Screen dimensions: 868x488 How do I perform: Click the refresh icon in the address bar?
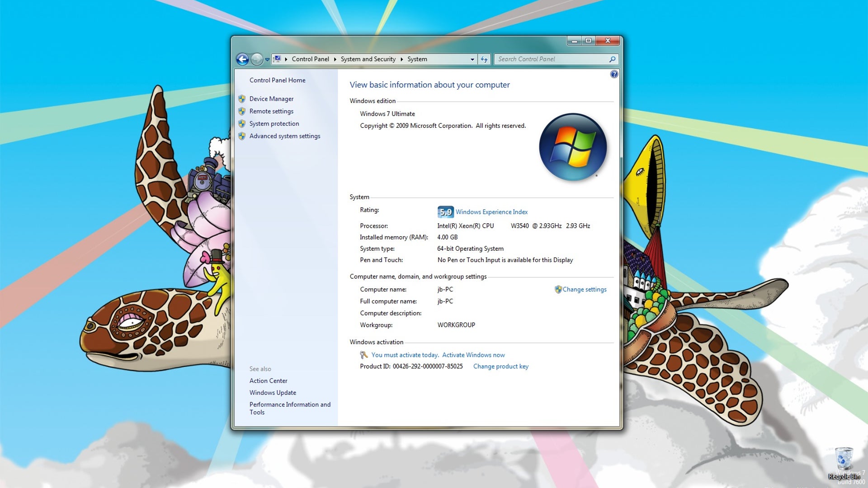click(483, 59)
